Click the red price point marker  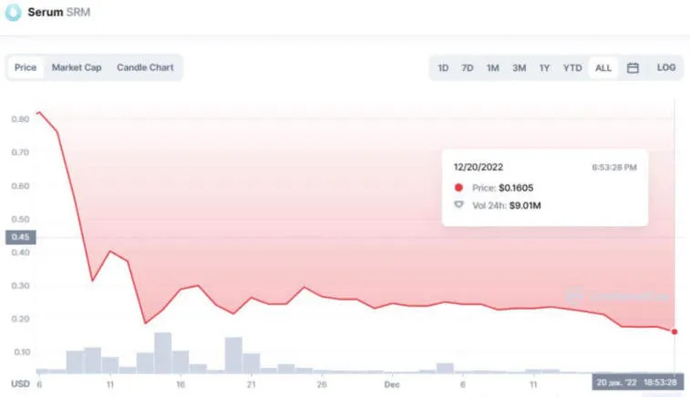click(x=674, y=332)
